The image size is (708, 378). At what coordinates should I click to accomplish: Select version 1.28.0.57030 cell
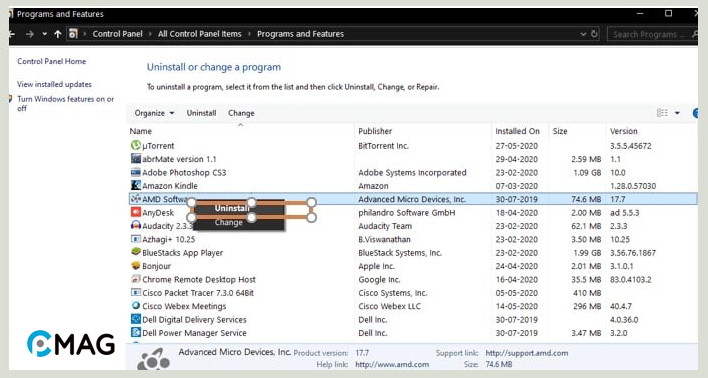(633, 186)
